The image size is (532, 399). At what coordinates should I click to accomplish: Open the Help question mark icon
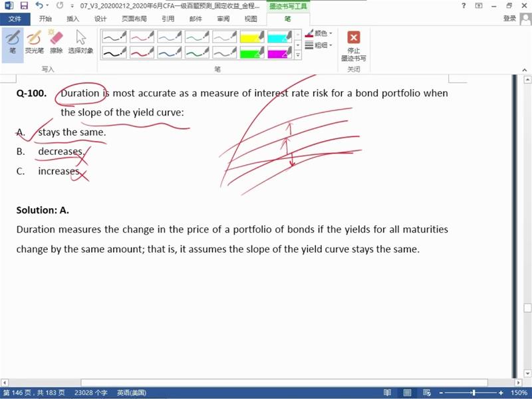pyautogui.click(x=464, y=5)
